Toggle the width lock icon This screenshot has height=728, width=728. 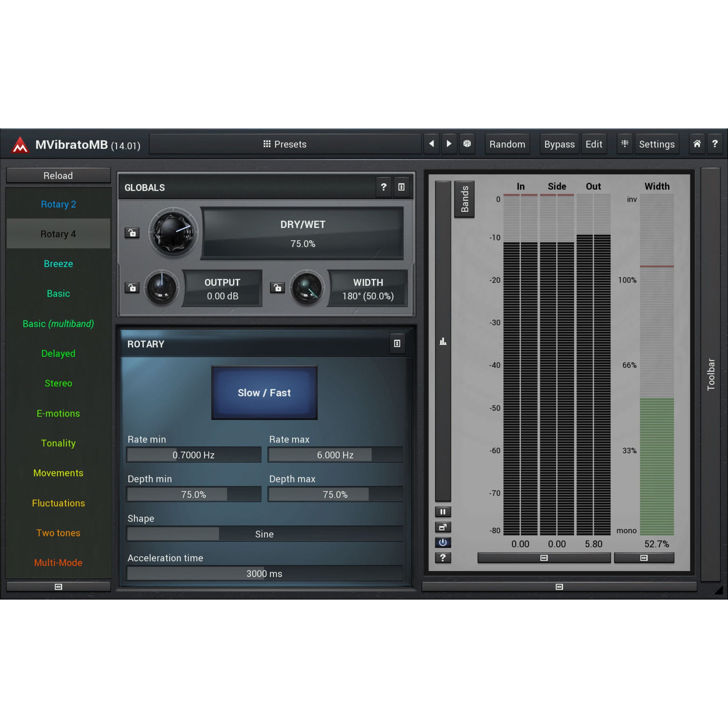point(277,288)
